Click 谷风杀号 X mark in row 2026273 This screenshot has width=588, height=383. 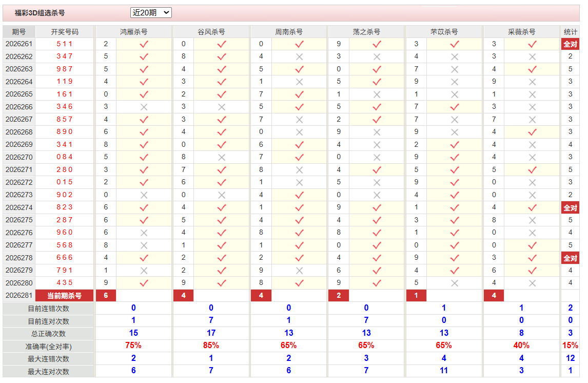tap(222, 196)
